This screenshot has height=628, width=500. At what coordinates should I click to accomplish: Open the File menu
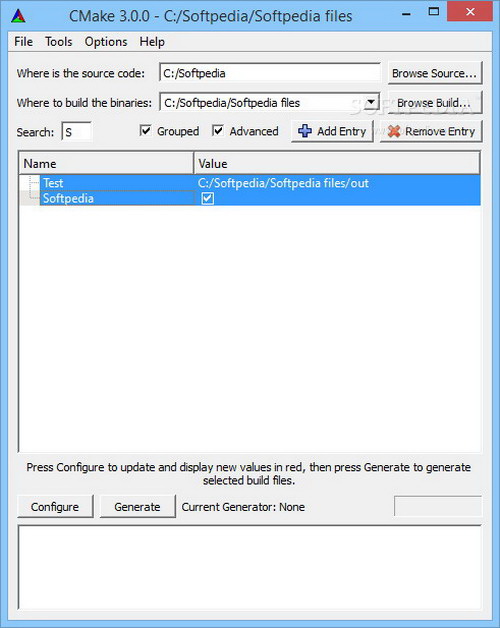tap(23, 42)
